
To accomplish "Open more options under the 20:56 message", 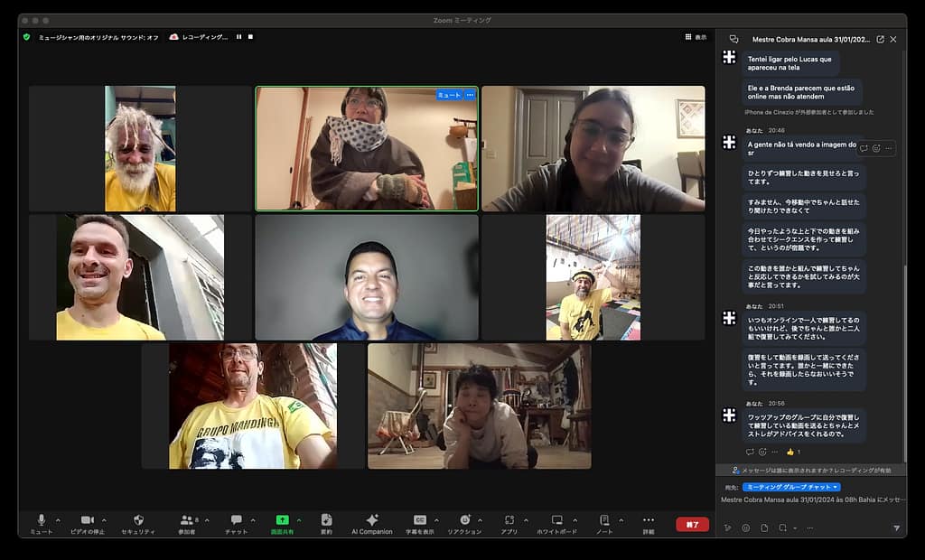I will point(774,452).
